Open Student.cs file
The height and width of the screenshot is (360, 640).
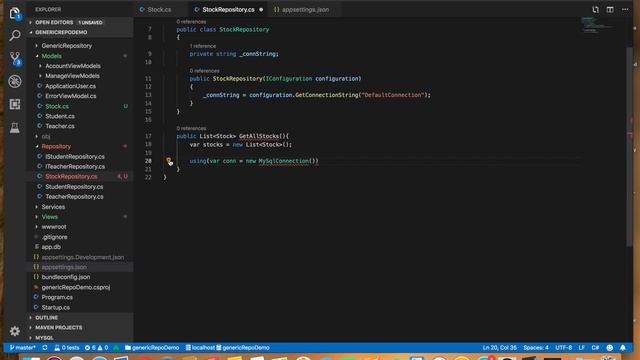[x=60, y=116]
